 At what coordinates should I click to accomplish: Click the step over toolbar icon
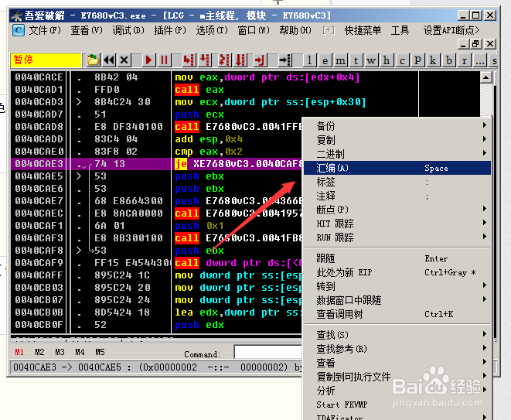tap(204, 60)
